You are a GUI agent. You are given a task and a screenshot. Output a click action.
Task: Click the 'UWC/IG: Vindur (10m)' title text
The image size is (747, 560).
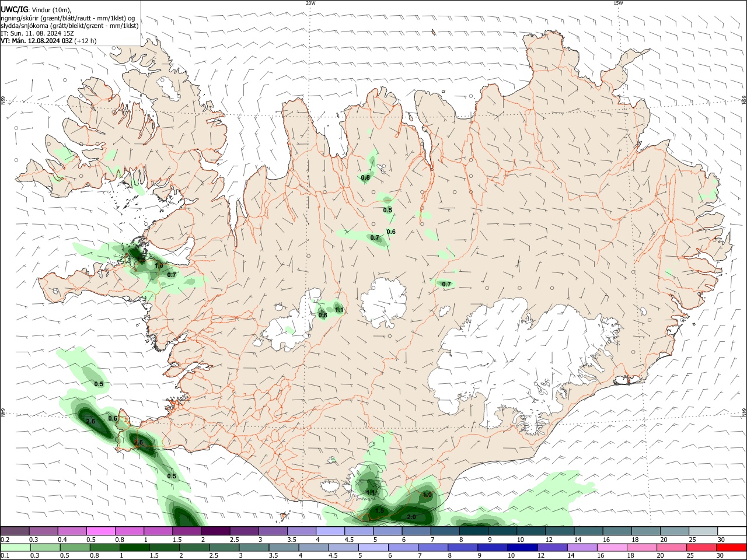coord(36,9)
